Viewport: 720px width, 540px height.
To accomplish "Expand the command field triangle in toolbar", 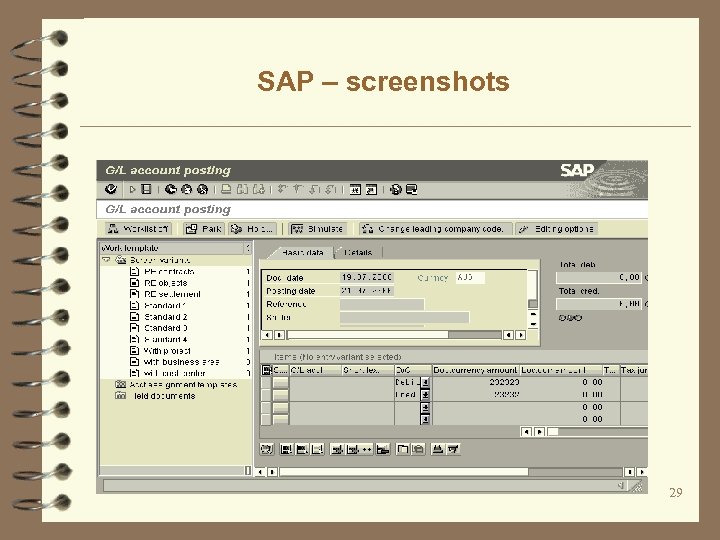I will (132, 189).
